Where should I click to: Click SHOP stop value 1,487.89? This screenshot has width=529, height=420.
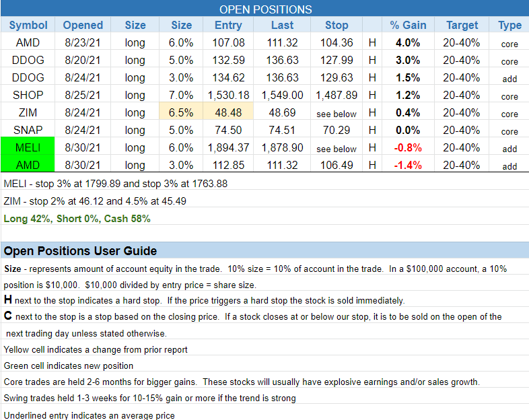coord(337,95)
